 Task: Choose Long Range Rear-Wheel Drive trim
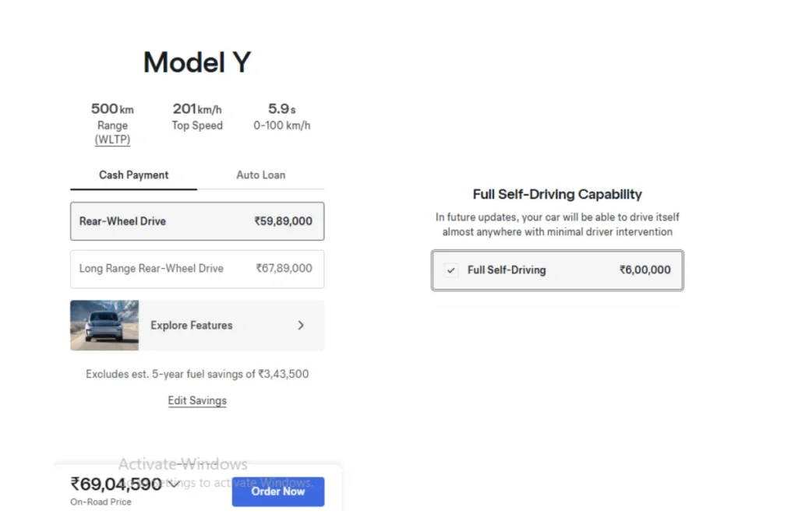click(197, 269)
